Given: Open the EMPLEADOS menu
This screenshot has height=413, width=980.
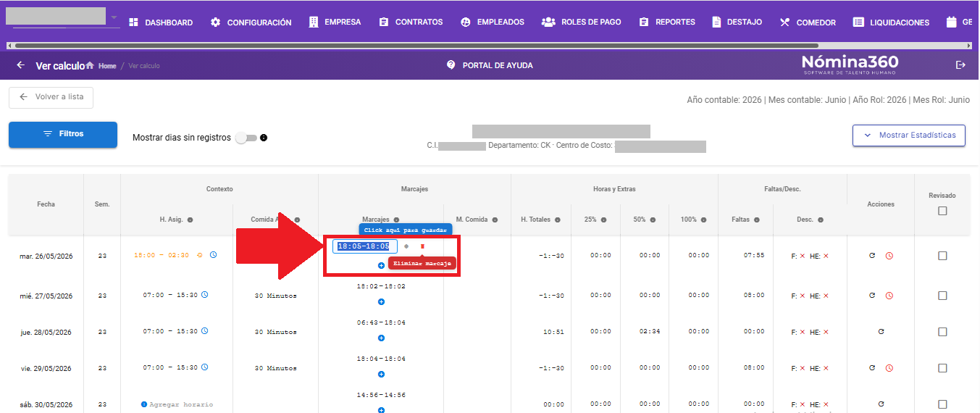Looking at the screenshot, I should tap(493, 22).
